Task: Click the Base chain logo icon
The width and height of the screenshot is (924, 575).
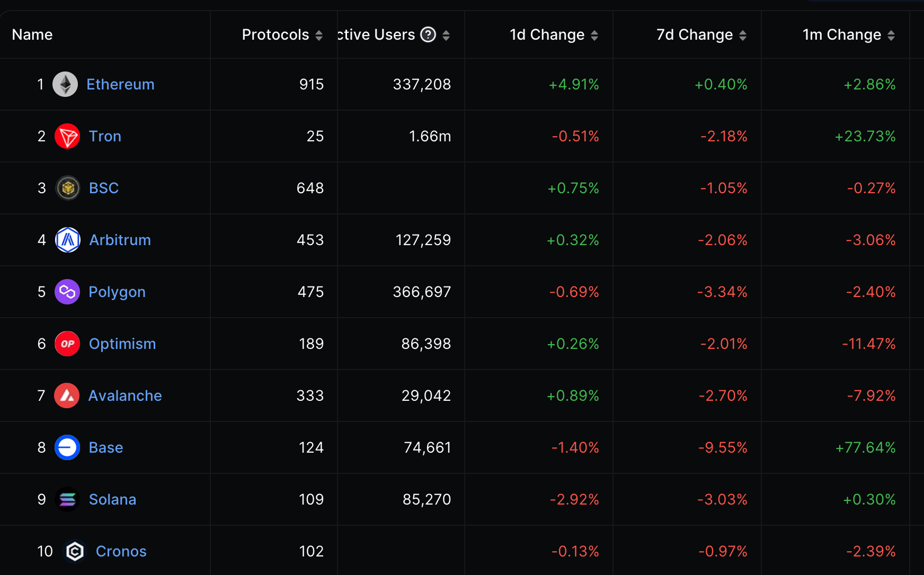Action: (x=67, y=447)
